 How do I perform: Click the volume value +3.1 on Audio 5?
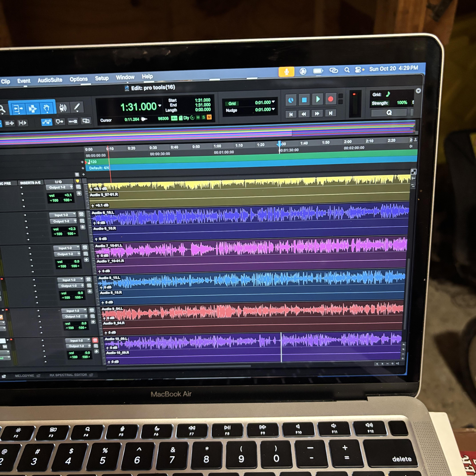tap(68, 195)
